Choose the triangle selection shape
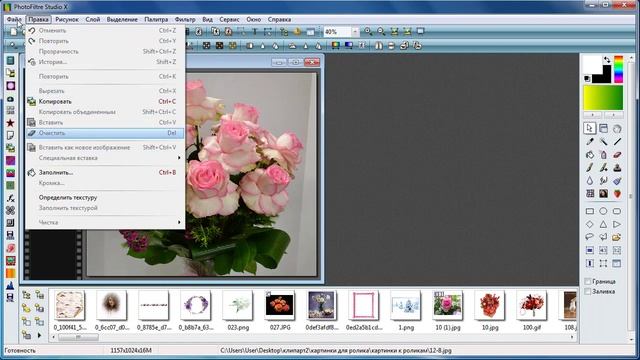640x360 pixels. [x=603, y=224]
